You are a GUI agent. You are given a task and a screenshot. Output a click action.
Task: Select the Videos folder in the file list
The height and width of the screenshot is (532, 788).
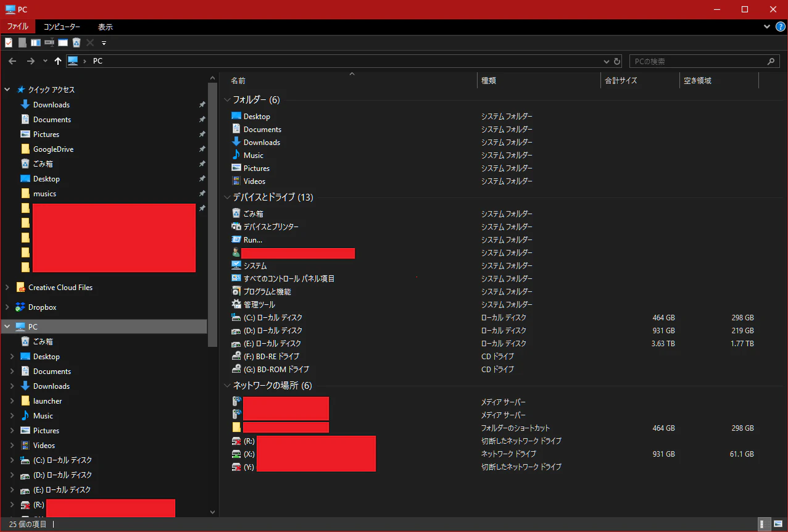point(249,181)
